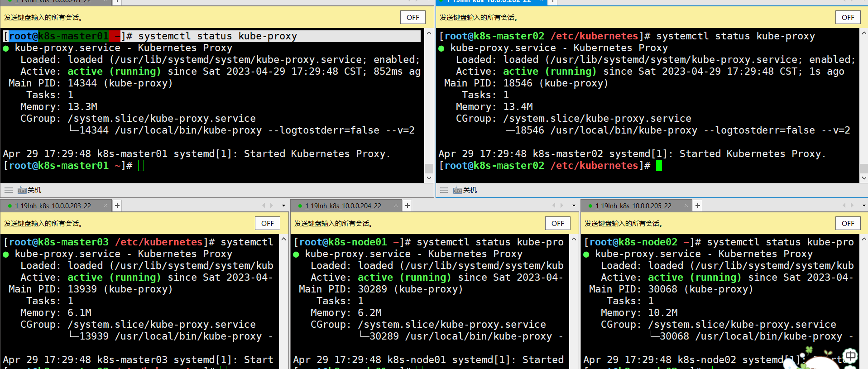Add a new tab next to the 10.0.0.205_22 tab
This screenshot has width=868, height=369.
[698, 206]
